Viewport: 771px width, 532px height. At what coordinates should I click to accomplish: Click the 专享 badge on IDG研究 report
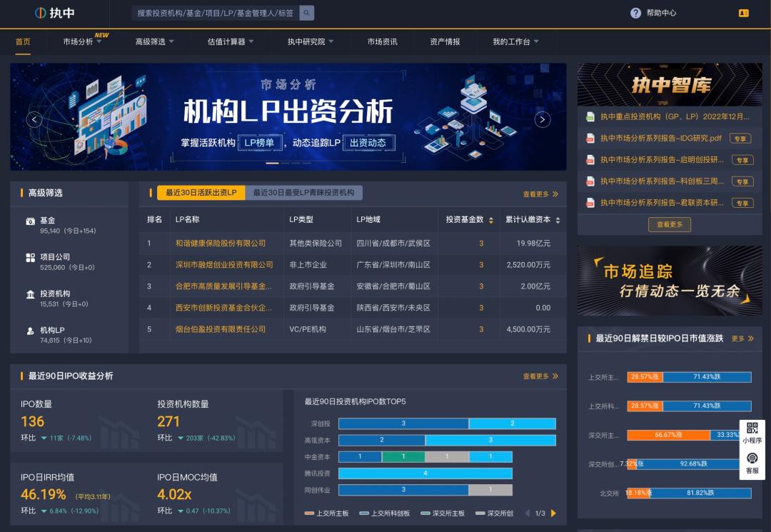[740, 139]
